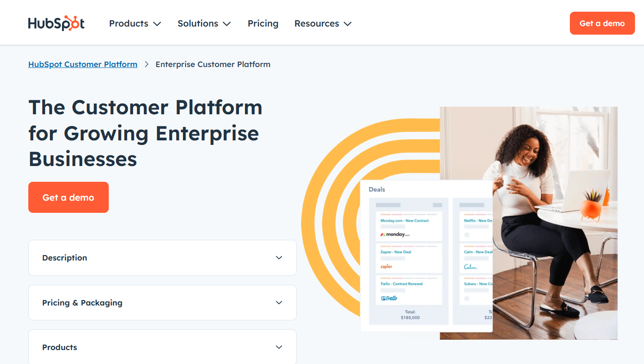Click Get a demo in the header

tap(602, 23)
